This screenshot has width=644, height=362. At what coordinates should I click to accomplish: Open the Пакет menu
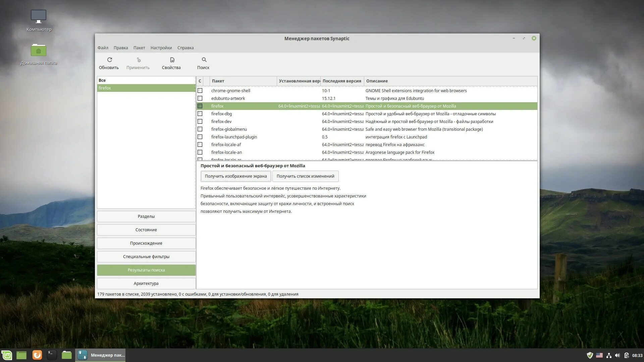[139, 48]
